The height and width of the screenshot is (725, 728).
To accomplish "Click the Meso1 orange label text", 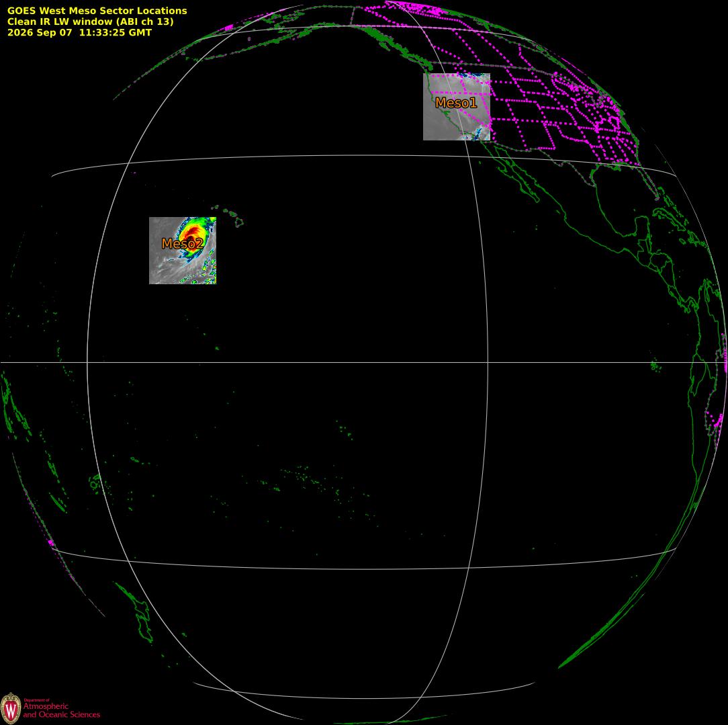I will pos(456,103).
